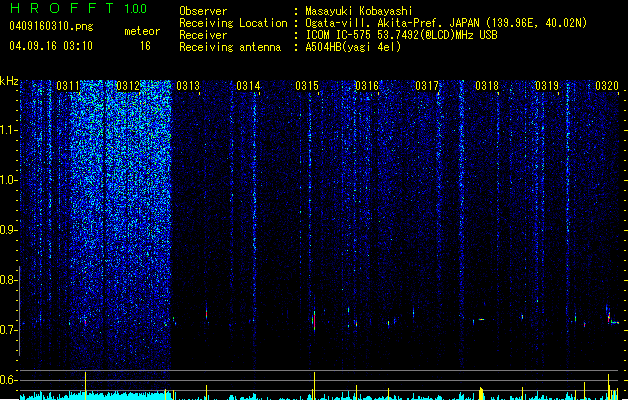Click the meteor count value 16
The image size is (629, 400).
coord(145,46)
